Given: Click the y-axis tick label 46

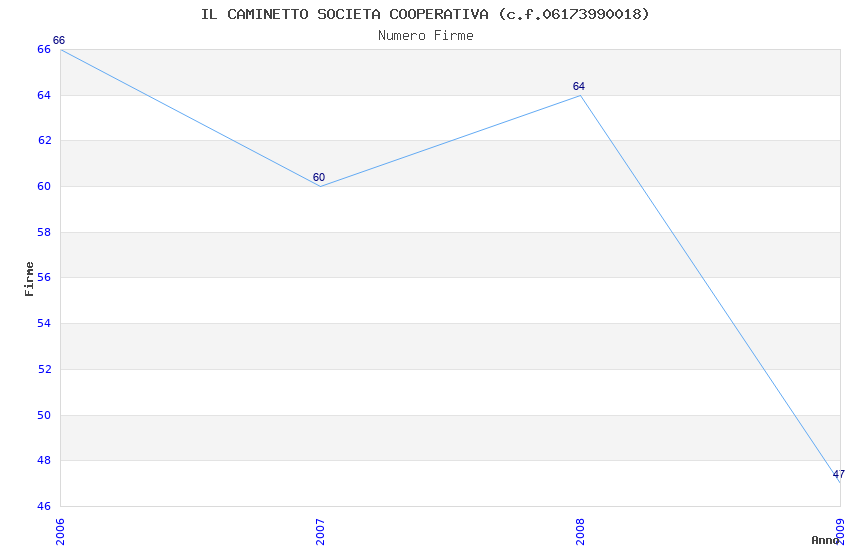Looking at the screenshot, I should pos(44,506).
